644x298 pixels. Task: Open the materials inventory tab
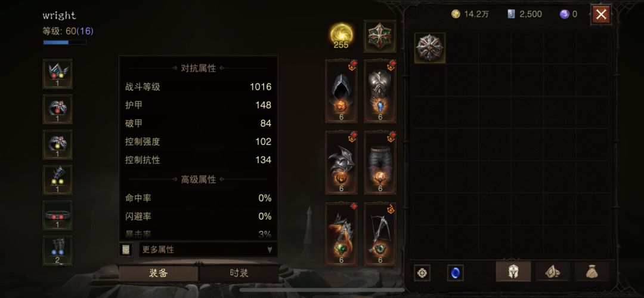click(552, 272)
